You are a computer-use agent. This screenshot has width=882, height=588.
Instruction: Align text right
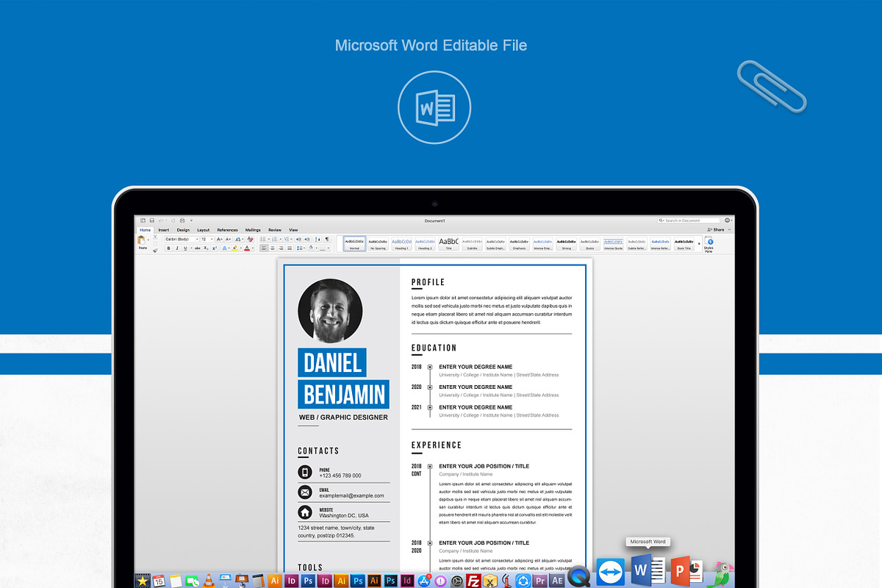point(281,248)
